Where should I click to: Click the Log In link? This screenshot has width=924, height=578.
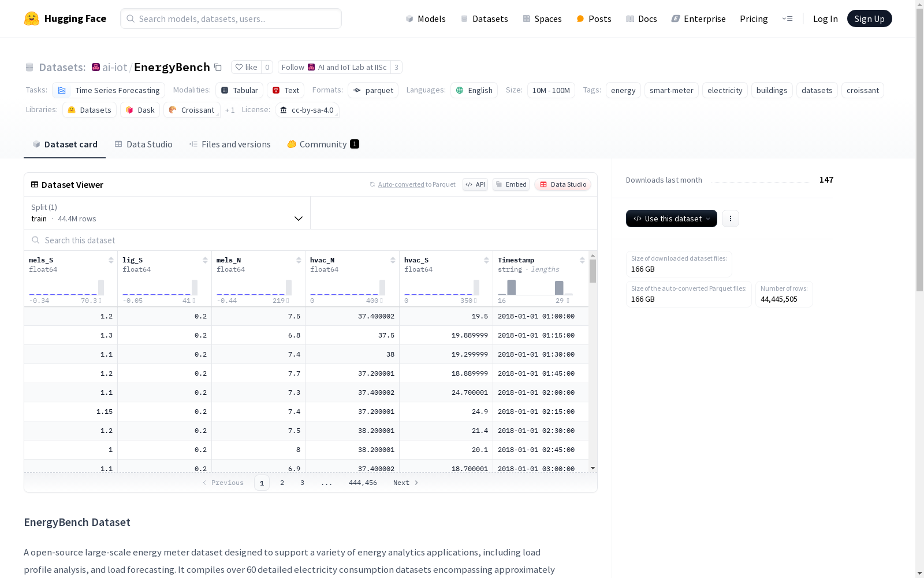825,18
